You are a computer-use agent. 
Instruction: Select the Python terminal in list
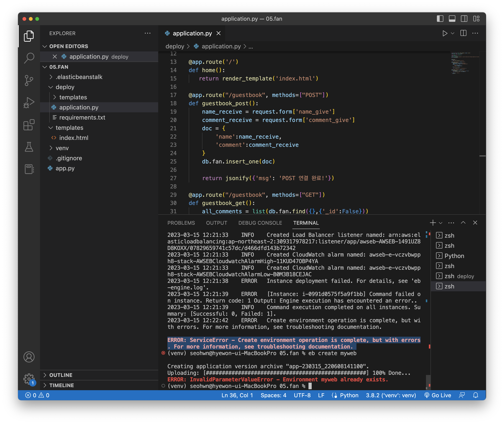point(458,256)
